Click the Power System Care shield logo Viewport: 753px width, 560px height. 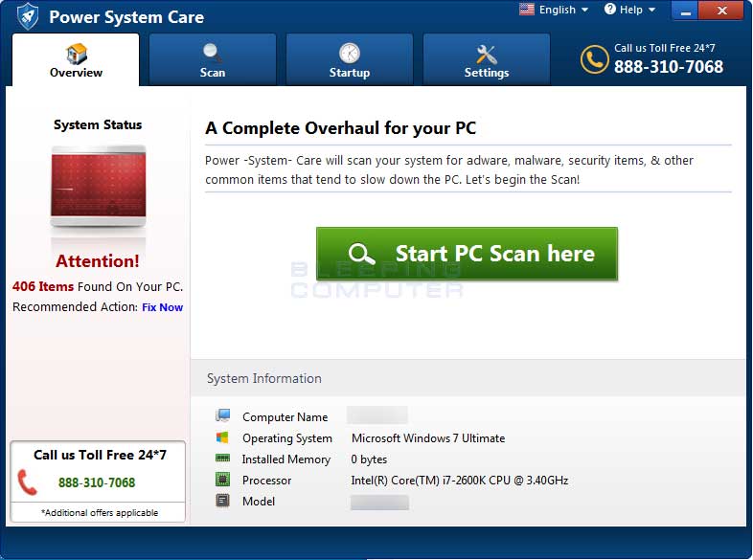click(x=28, y=16)
